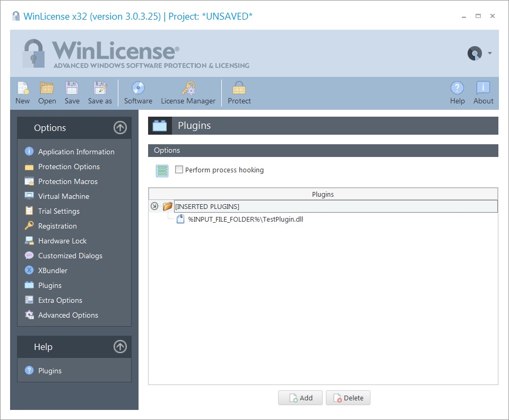509x420 pixels.
Task: Click the Plugins page header icon
Action: coord(160,126)
